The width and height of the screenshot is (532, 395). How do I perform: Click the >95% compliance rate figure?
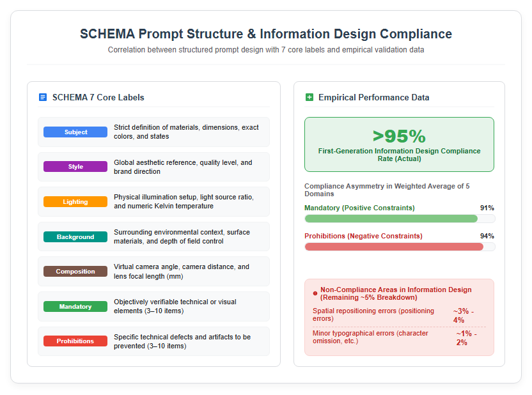click(x=399, y=136)
